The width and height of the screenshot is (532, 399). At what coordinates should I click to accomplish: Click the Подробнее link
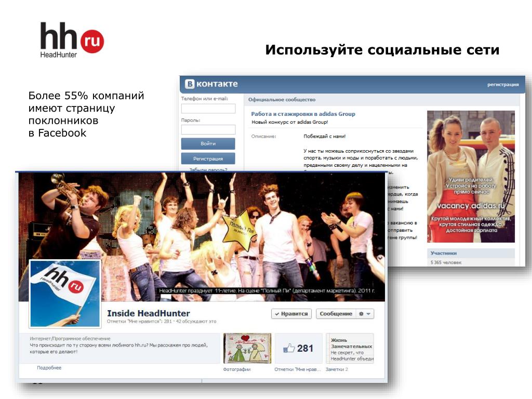49,368
